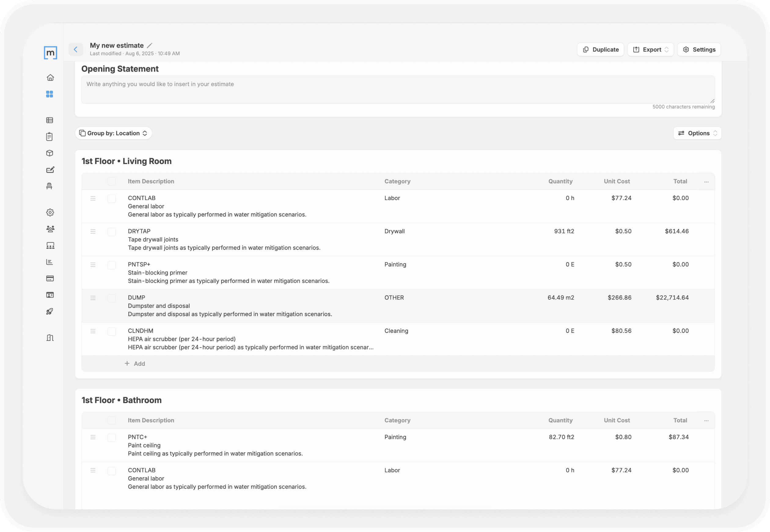770x532 pixels.
Task: Open the 3D box icon in sidebar
Action: [x=50, y=153]
